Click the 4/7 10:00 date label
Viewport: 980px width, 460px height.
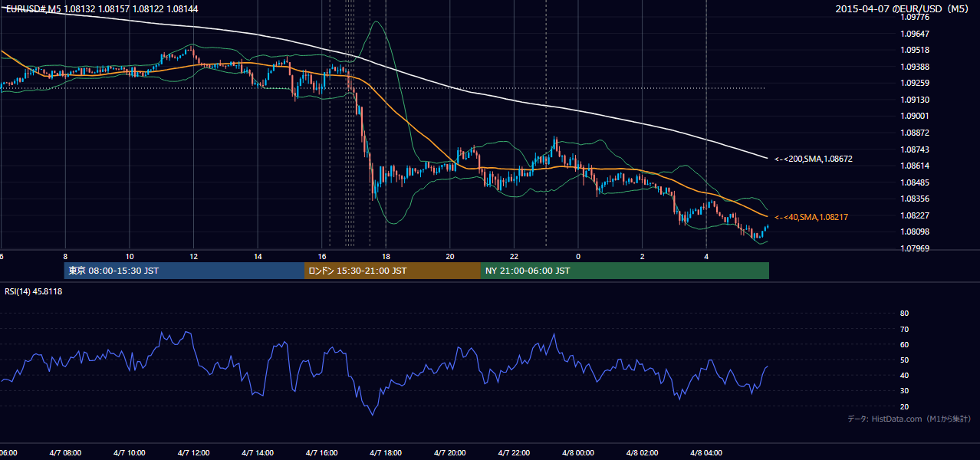coord(130,453)
